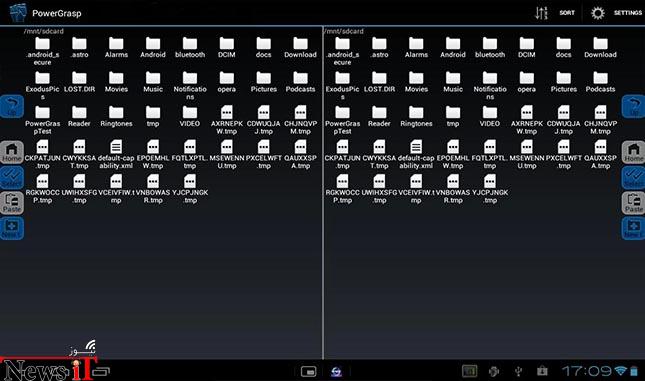The width and height of the screenshot is (645, 381).
Task: Check the Wi-Fi signal indicator
Action: [620, 371]
